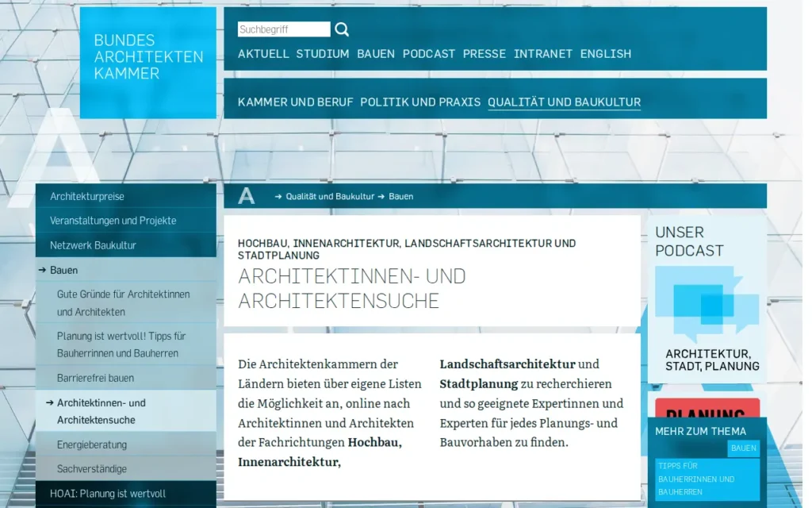Open Energieberatung in sidebar
The height and width of the screenshot is (508, 812).
pos(126,444)
